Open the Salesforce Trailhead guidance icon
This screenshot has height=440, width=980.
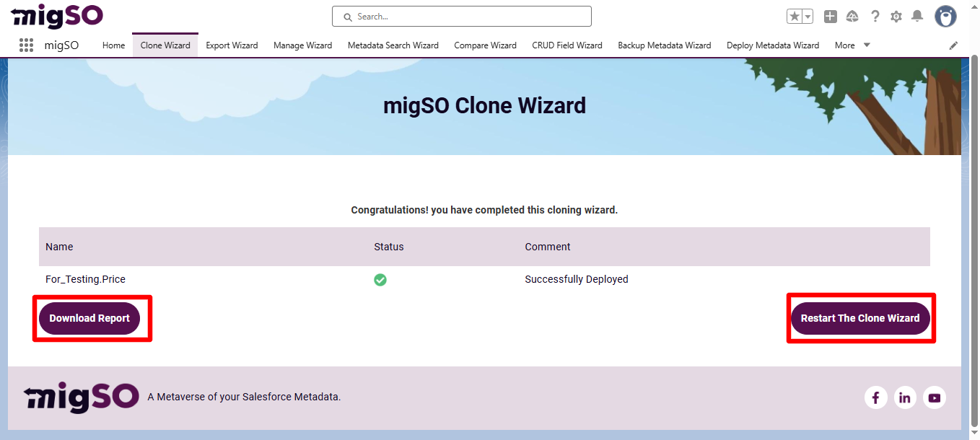[x=852, y=17]
